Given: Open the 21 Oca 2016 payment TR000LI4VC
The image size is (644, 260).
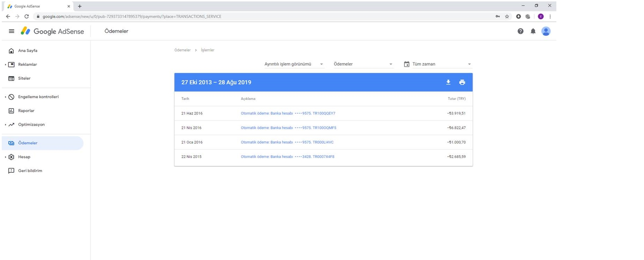Looking at the screenshot, I should coord(287,142).
